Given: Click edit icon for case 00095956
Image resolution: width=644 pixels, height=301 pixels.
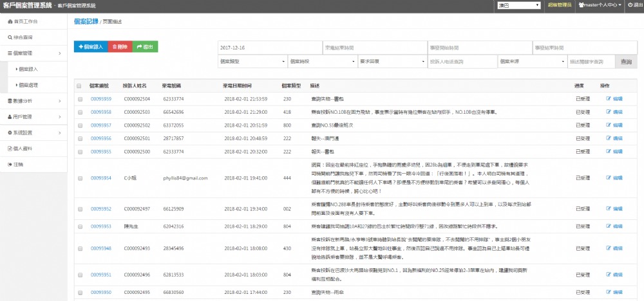Looking at the screenshot, I should (x=609, y=138).
